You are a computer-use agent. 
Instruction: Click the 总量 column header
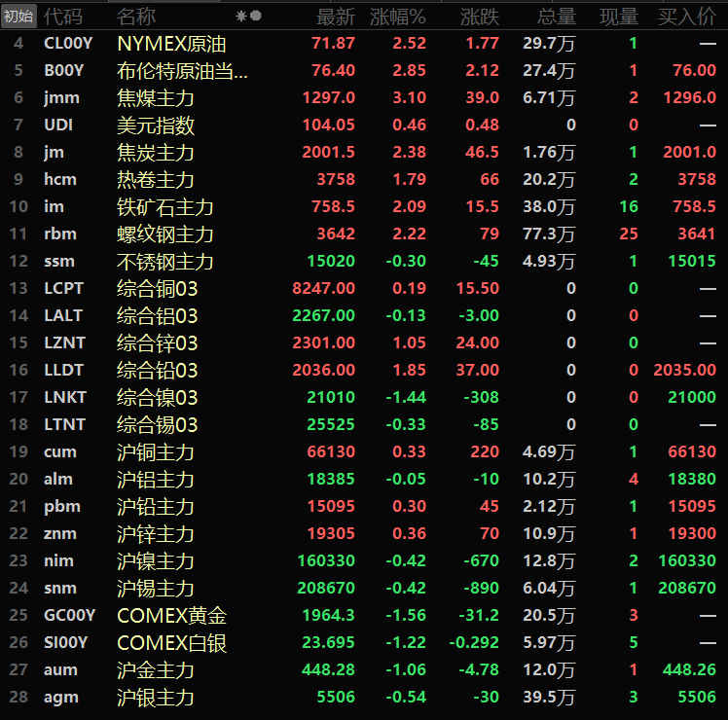pyautogui.click(x=557, y=17)
